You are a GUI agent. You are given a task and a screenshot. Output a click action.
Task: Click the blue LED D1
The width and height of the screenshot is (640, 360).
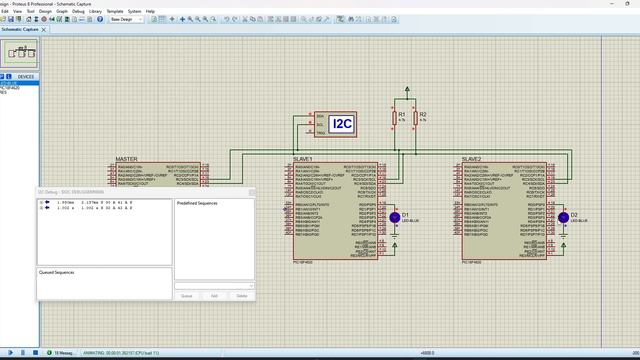(395, 218)
